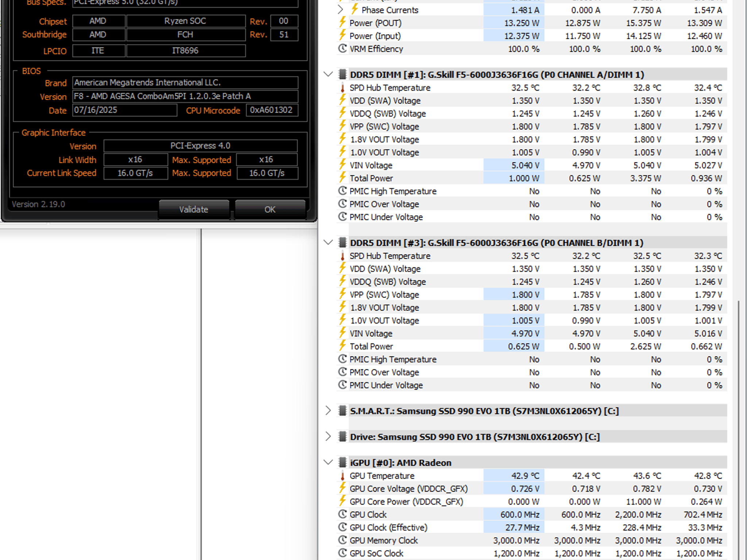Select the LPCIO IT8696 field
This screenshot has height=560, width=747.
coord(186,51)
